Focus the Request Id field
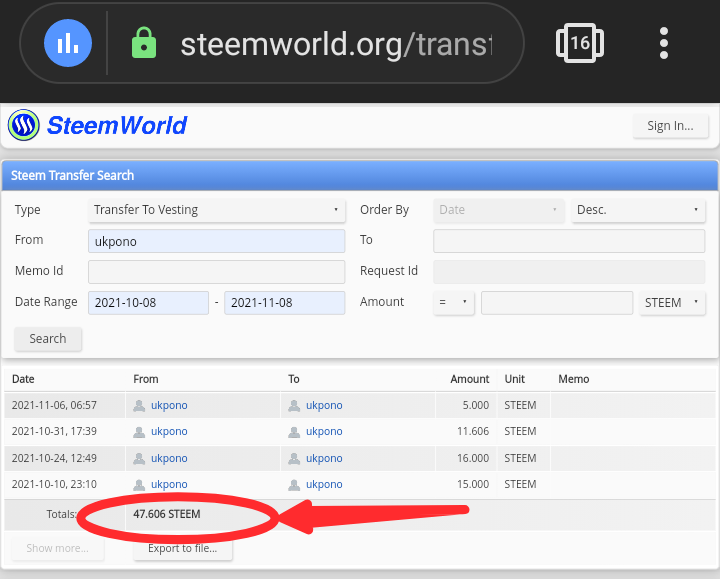The image size is (720, 579). point(569,272)
